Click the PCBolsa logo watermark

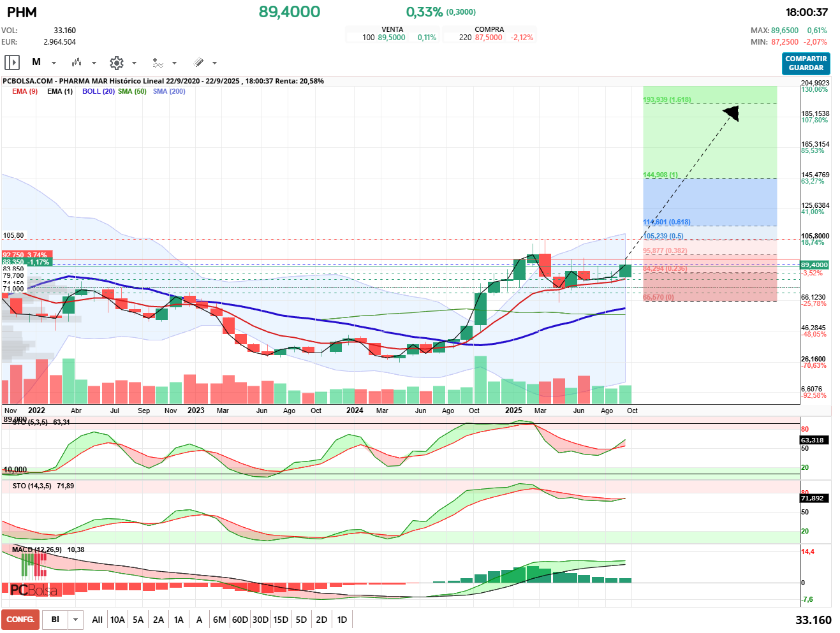tap(34, 590)
